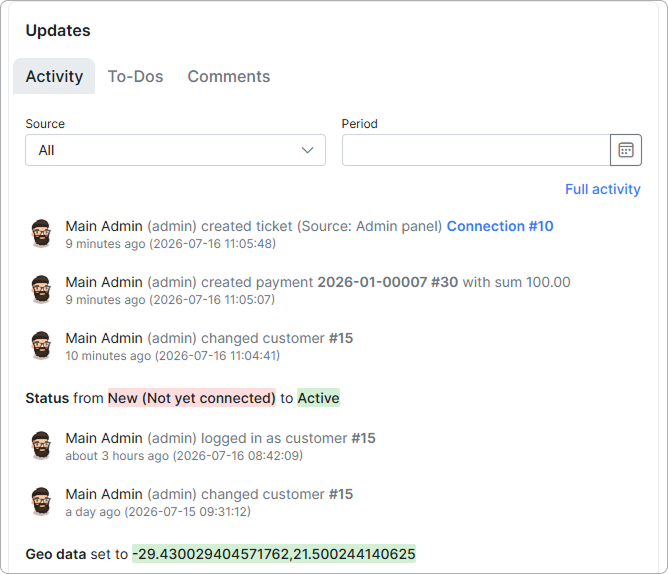This screenshot has width=668, height=574.
Task: Open the Full activity link
Action: coord(603,189)
